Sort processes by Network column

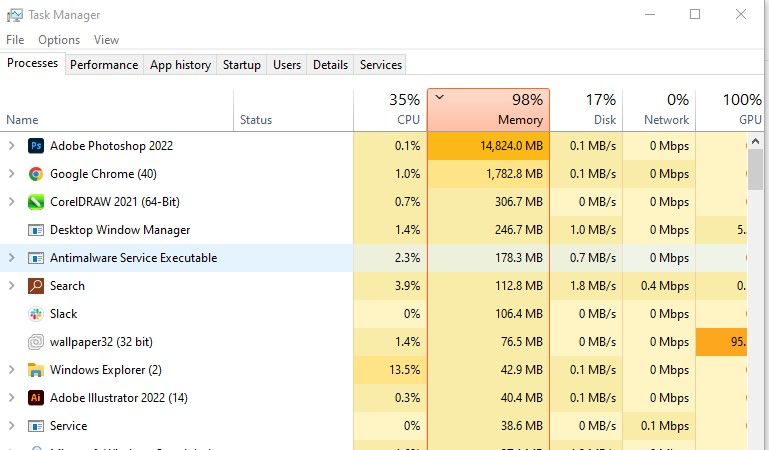point(659,110)
